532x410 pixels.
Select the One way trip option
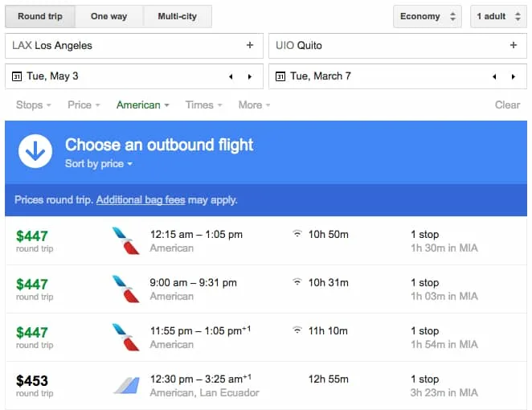pyautogui.click(x=109, y=16)
